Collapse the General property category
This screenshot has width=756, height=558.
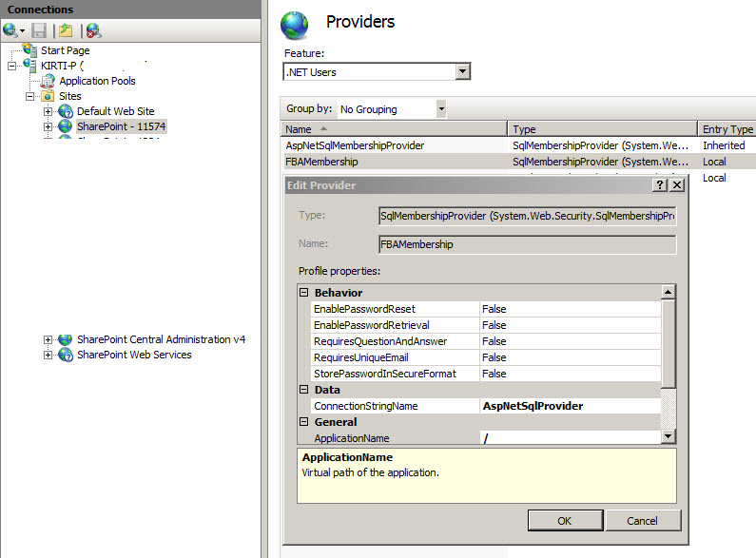[x=304, y=422]
